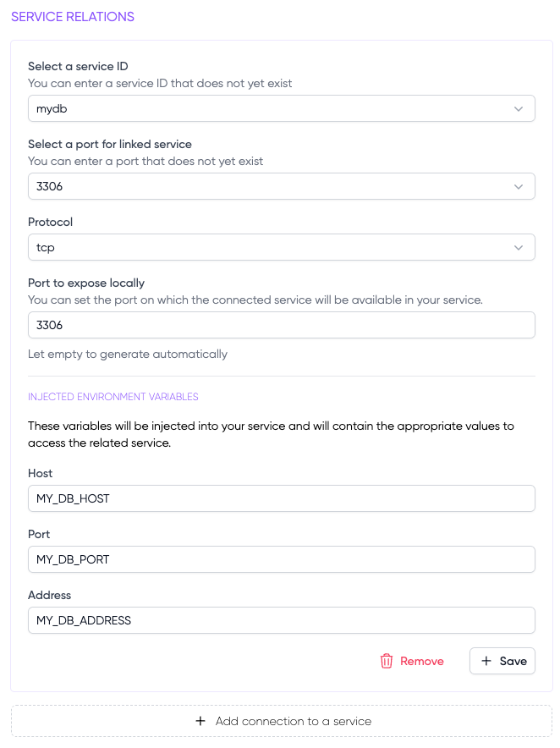Image resolution: width=560 pixels, height=748 pixels.
Task: Focus the Port to expose locally input
Action: (281, 325)
